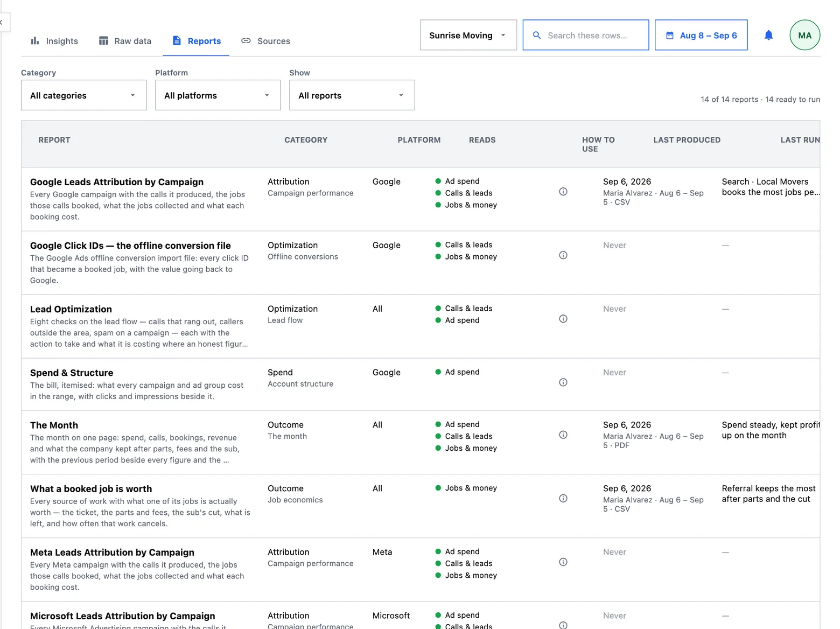Click Sep 6, 2026 in The Month row
The image size is (840, 629).
pyautogui.click(x=627, y=425)
